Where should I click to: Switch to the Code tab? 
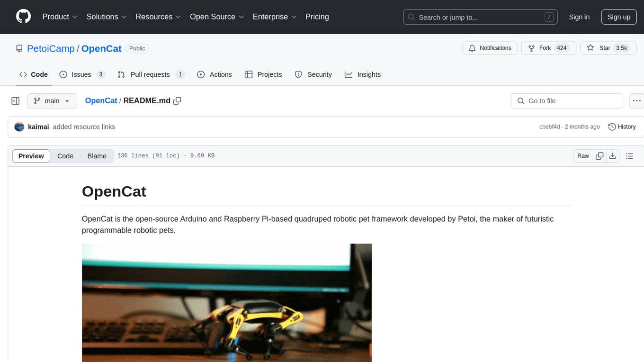[x=34, y=74]
